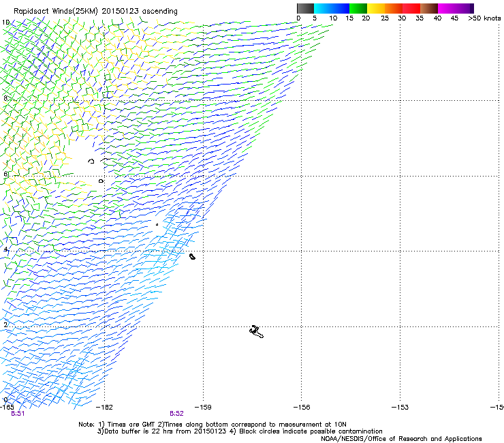The height and width of the screenshot is (443, 504).
Task: Click the small island outline on the -162 line
Action: point(101,181)
